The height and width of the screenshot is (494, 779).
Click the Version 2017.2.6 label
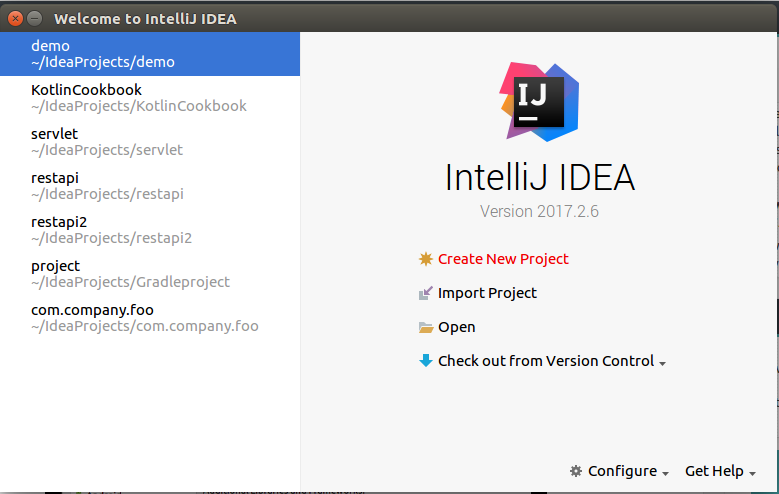coord(539,211)
